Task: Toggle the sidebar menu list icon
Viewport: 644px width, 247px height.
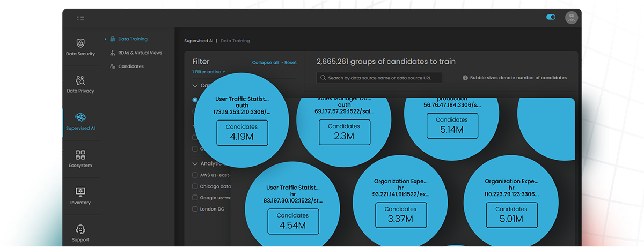Action: (x=80, y=18)
